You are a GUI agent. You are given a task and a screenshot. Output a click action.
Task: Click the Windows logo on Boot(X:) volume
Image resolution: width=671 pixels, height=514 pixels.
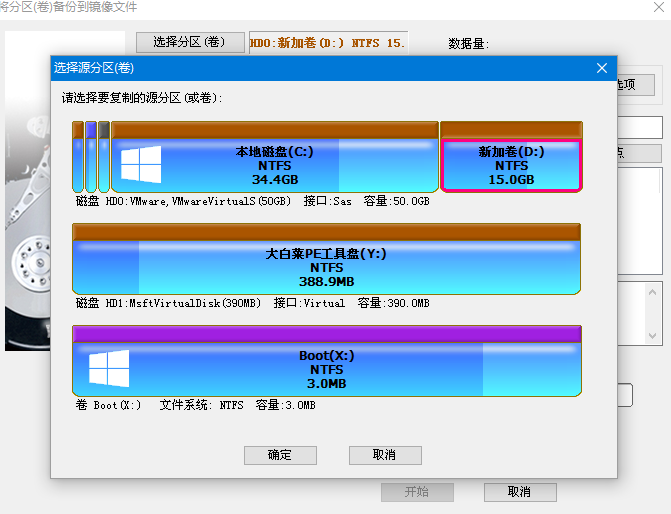[x=109, y=368]
